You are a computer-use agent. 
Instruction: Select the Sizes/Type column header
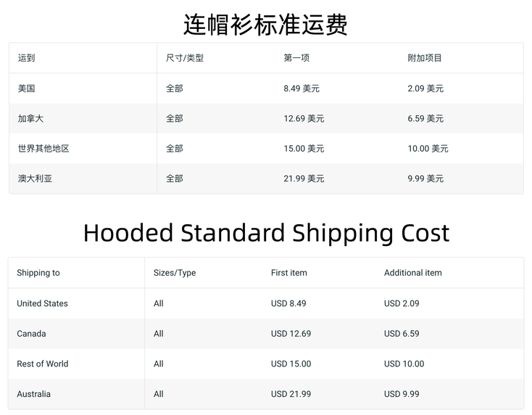click(175, 273)
